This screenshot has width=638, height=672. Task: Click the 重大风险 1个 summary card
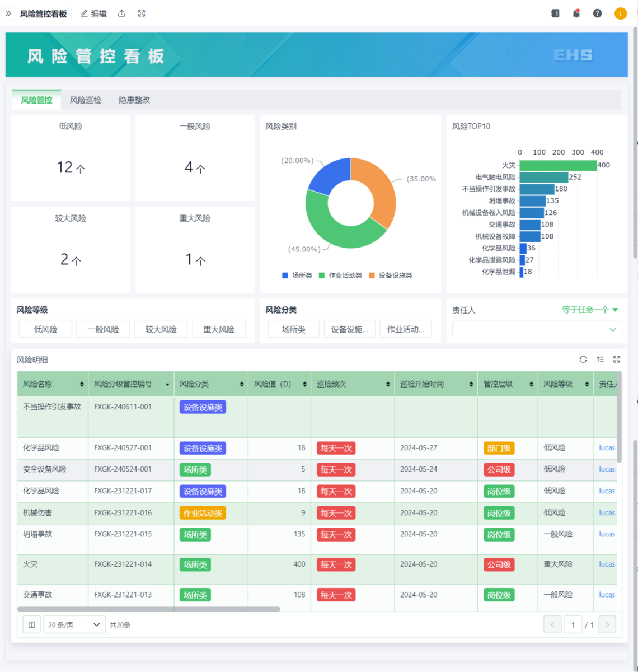tap(195, 250)
